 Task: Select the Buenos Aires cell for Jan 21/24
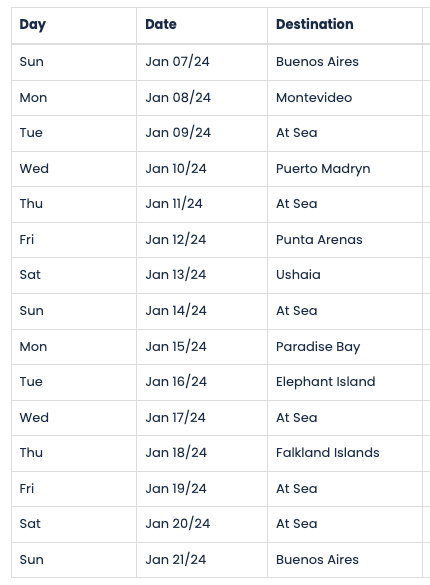[345, 560]
